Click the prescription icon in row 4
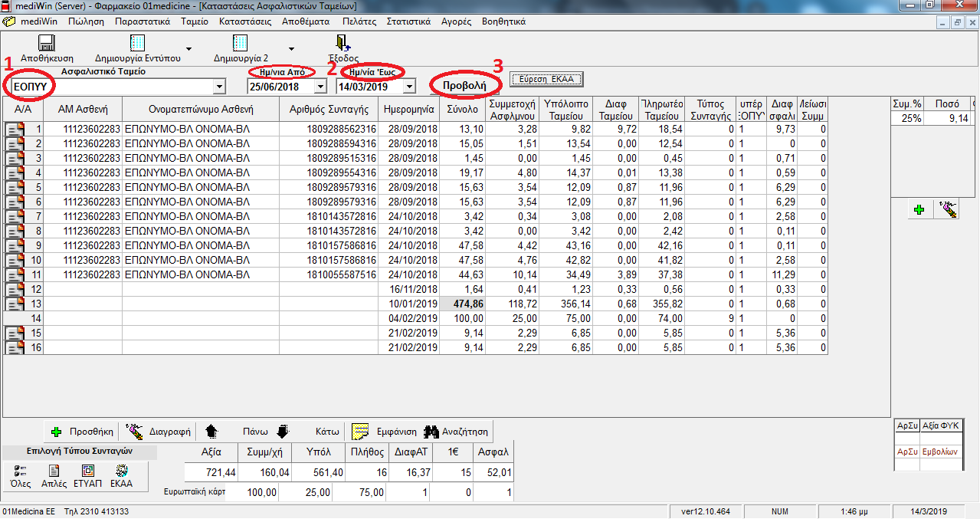Viewport: 980px width, 519px height. tap(15, 172)
